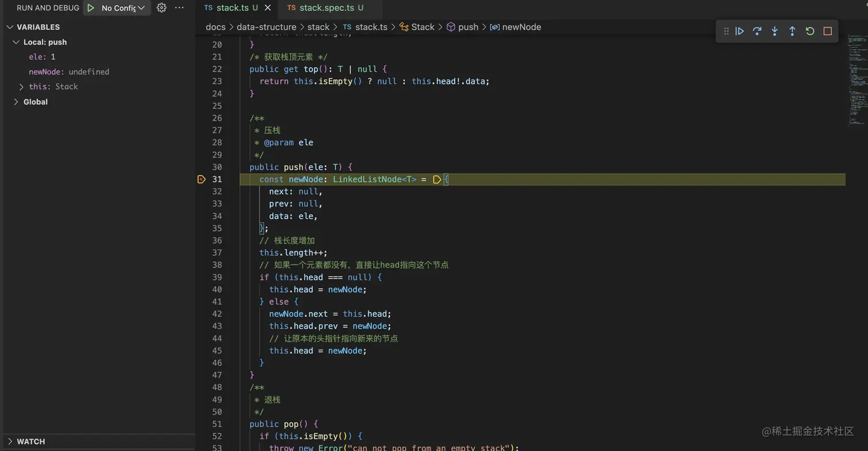Open more actions with the ellipsis menu
Screen dimensions: 868x451
pos(180,7)
